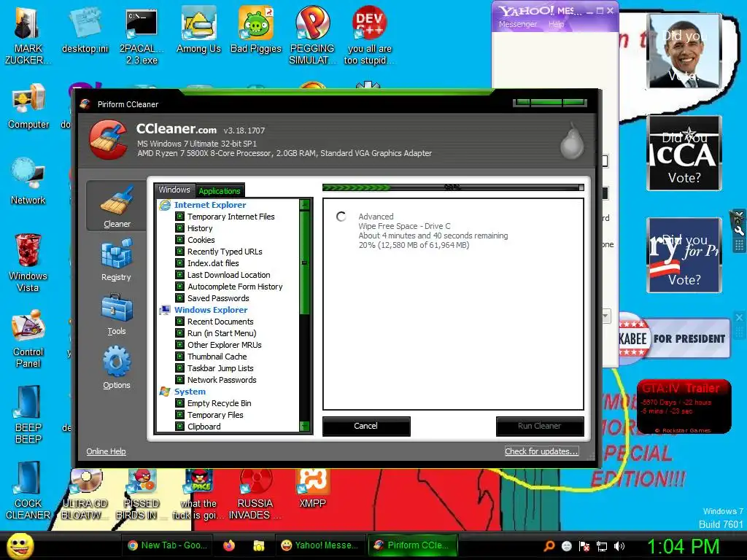This screenshot has width=747, height=560.
Task: Click the 1:04 PM taskbar clock
Action: pyautogui.click(x=683, y=546)
